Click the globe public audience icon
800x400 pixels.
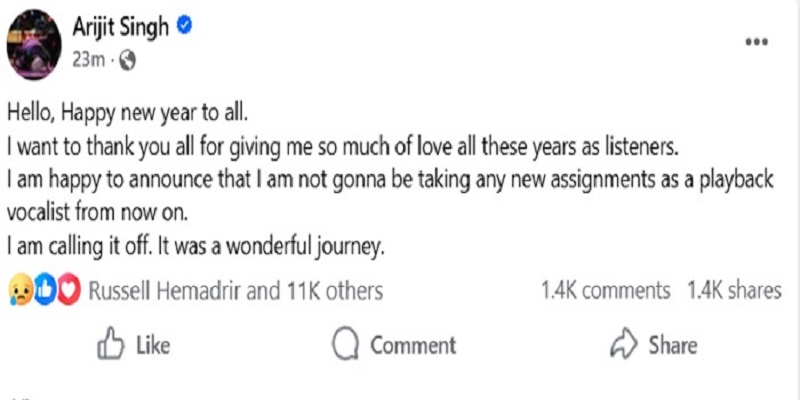(127, 59)
